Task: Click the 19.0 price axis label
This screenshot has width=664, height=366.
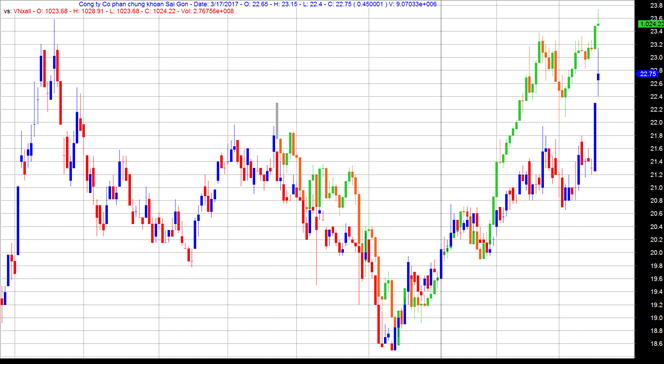Action: pyautogui.click(x=657, y=318)
